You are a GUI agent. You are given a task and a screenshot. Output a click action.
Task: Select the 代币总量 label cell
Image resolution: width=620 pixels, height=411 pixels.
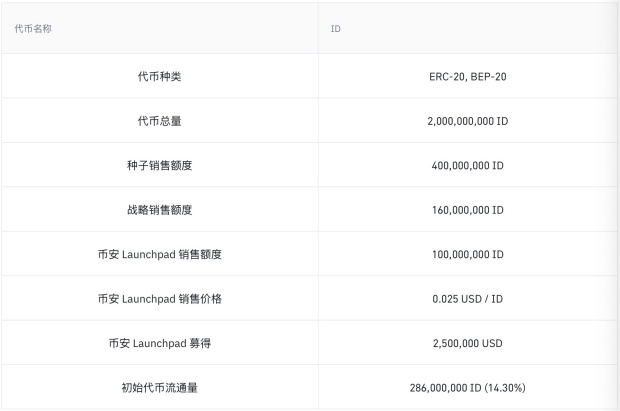(159, 121)
